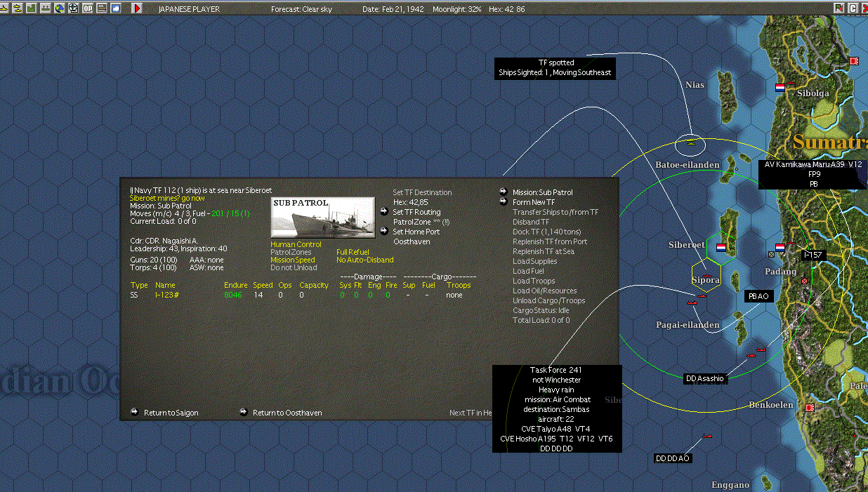Click the first ship-silhouette toolbar icon

tap(5, 8)
